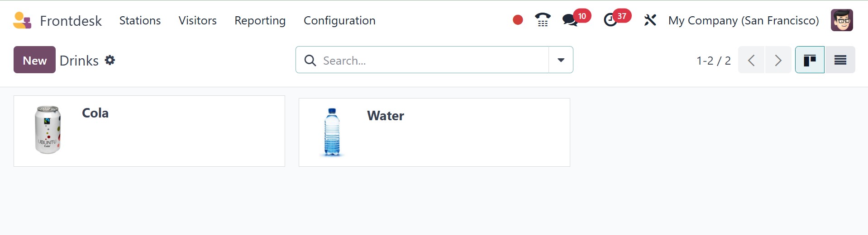Switch to Kanban view
This screenshot has width=868, height=235.
(810, 60)
